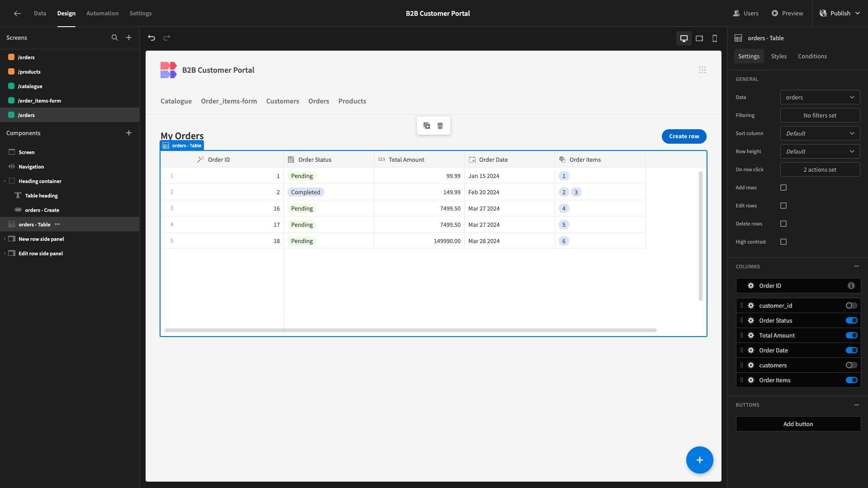This screenshot has width=868, height=488.
Task: Click the floating action button at bottom right
Action: (x=700, y=460)
